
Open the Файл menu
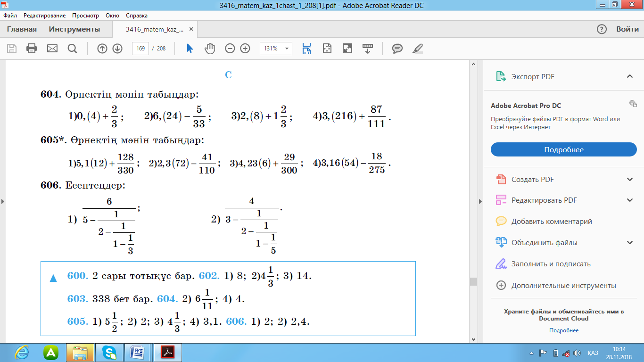(x=10, y=16)
